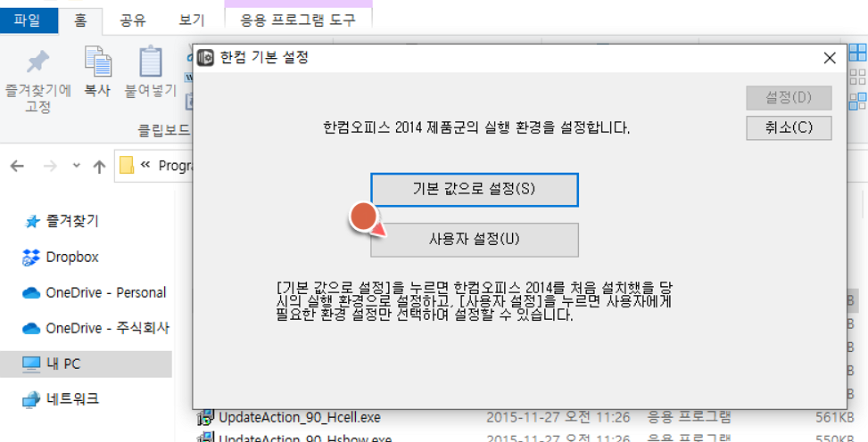Switch to the 홈 ribbon tab
The image size is (868, 442).
80,21
